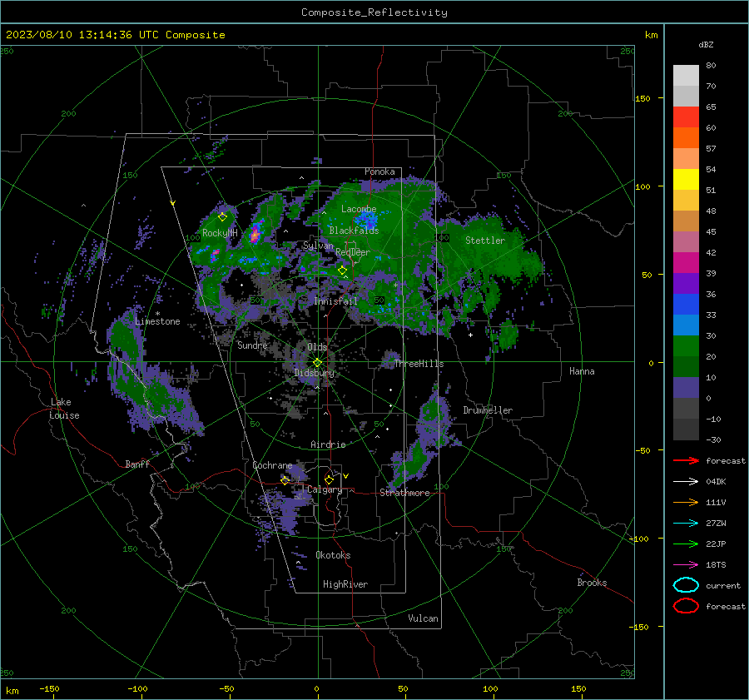This screenshot has width=749, height=700.
Task: Click the Lacombe city label
Action: [359, 209]
